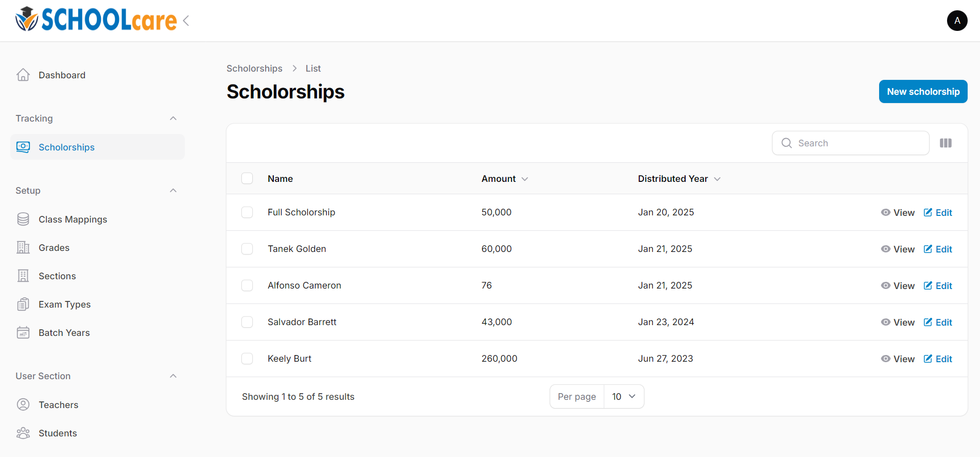This screenshot has width=980, height=457.
Task: Click the Exam Types clipboard icon
Action: 23,304
